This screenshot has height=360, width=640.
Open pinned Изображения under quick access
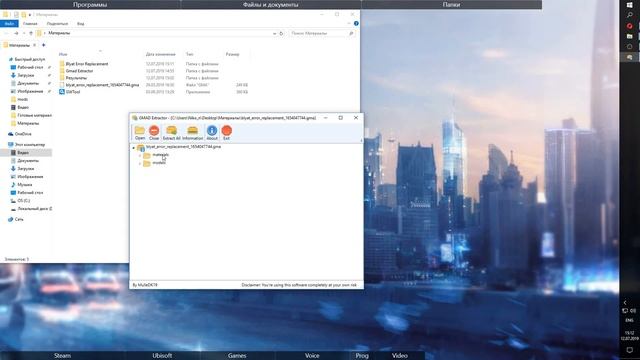30,91
